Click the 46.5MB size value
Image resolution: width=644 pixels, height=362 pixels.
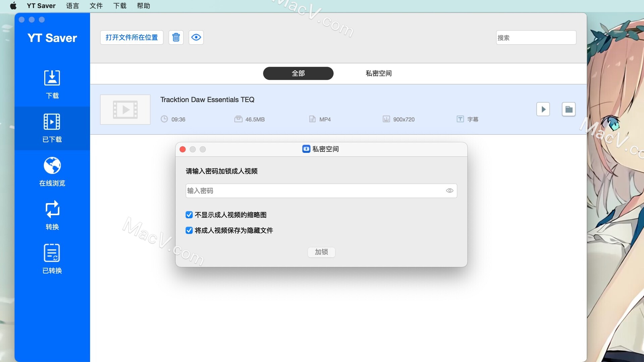click(255, 119)
